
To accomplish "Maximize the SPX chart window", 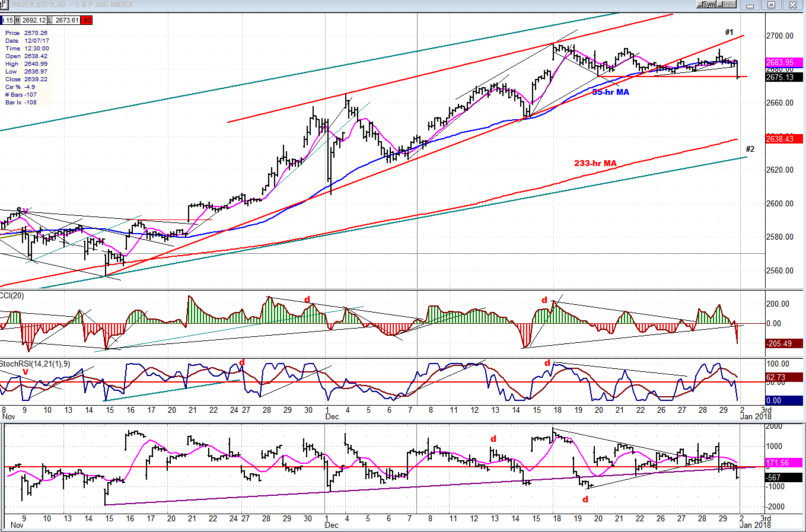I will tap(771, 5).
